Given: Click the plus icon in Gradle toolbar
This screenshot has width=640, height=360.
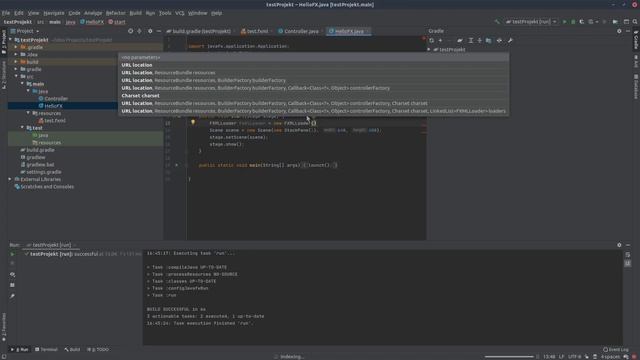Looking at the screenshot, I should point(440,40).
